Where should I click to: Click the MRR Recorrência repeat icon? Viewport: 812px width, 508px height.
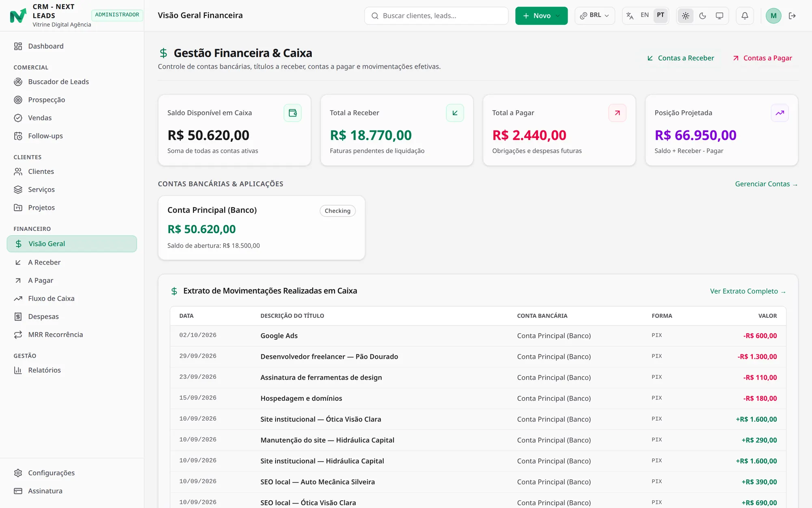pos(18,335)
